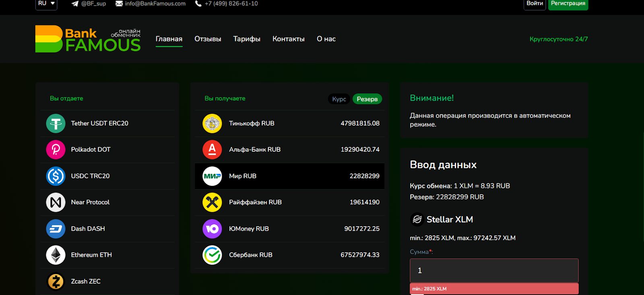Click the Внимание! notice heading
644x295 pixels.
(431, 98)
